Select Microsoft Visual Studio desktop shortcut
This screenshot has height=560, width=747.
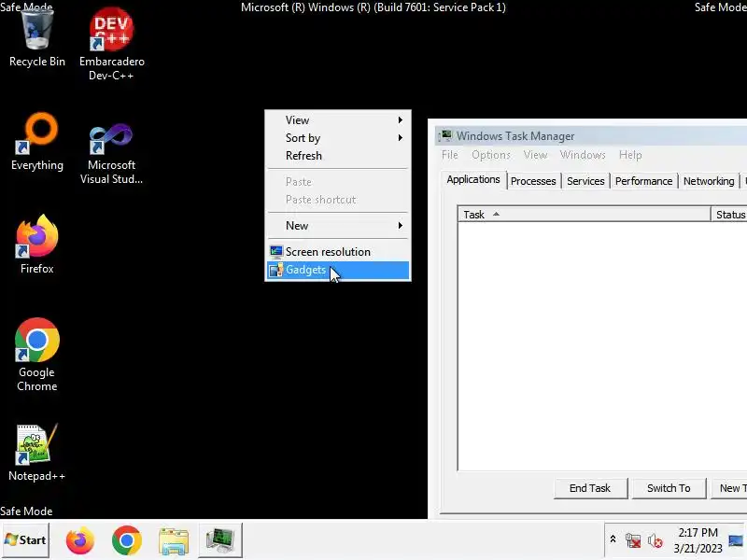(111, 152)
